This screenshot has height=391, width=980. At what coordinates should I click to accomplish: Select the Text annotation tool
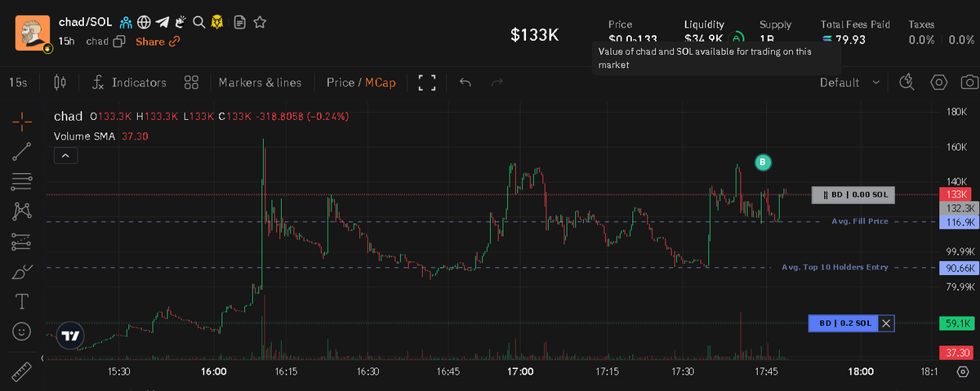(x=22, y=302)
